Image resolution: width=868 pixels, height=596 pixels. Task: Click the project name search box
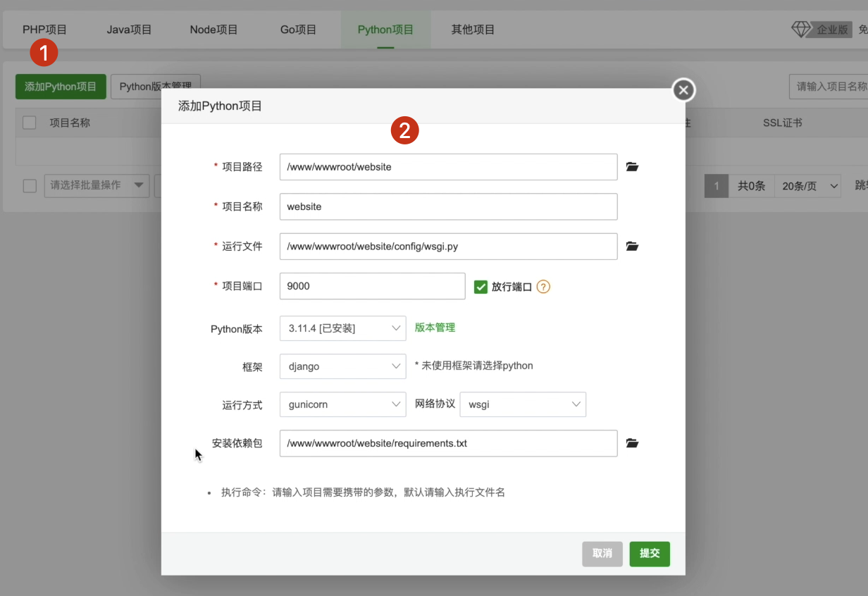point(829,87)
